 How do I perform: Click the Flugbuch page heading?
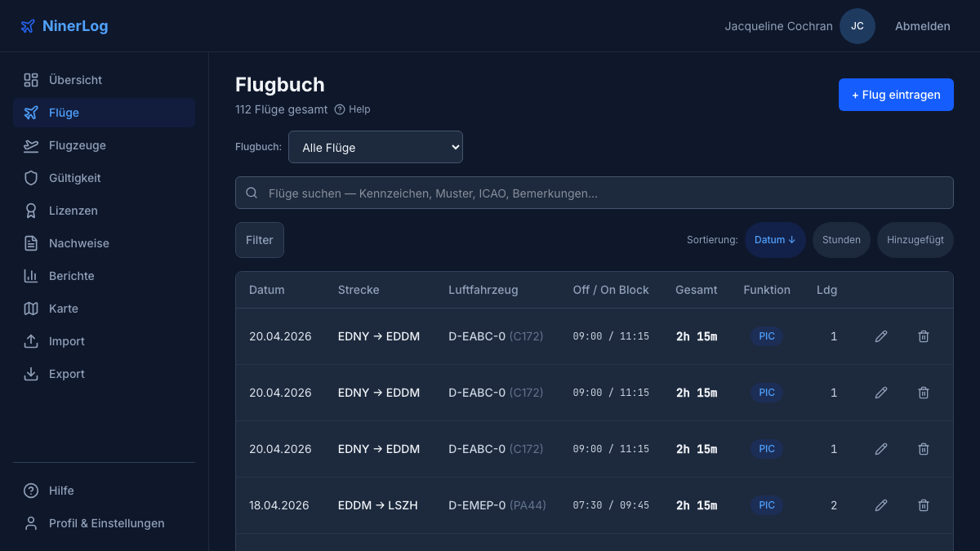pos(280,84)
